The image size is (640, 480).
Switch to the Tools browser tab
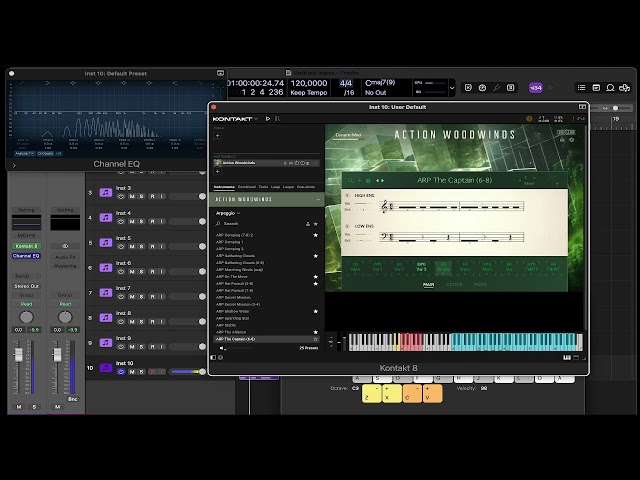[263, 187]
